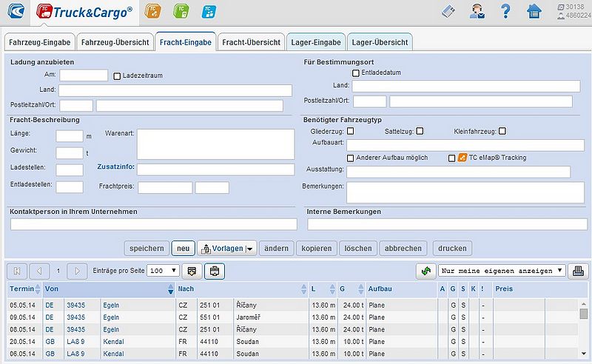Check the Gliederzug checkbox
592x364 pixels.
tap(350, 131)
